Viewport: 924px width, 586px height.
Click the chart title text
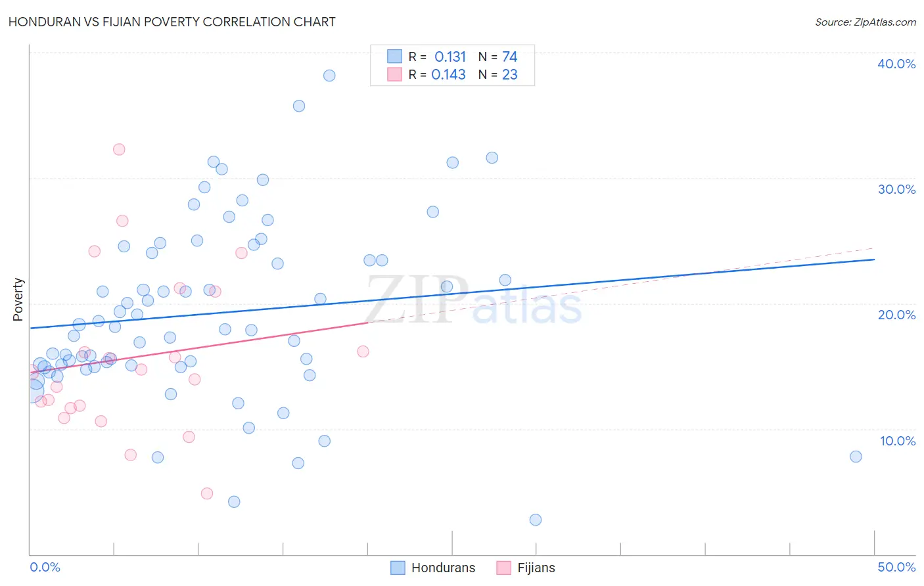pos(172,22)
